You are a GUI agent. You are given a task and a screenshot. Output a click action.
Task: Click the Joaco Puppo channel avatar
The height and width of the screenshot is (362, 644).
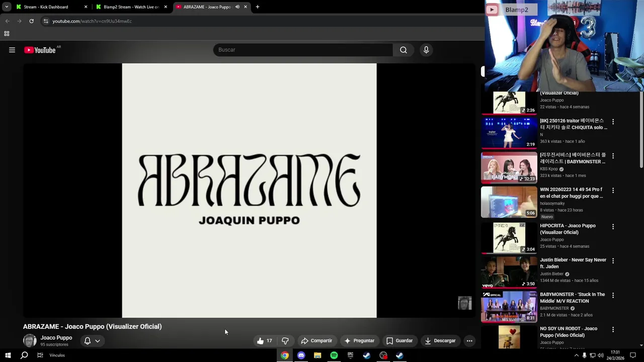click(x=30, y=340)
